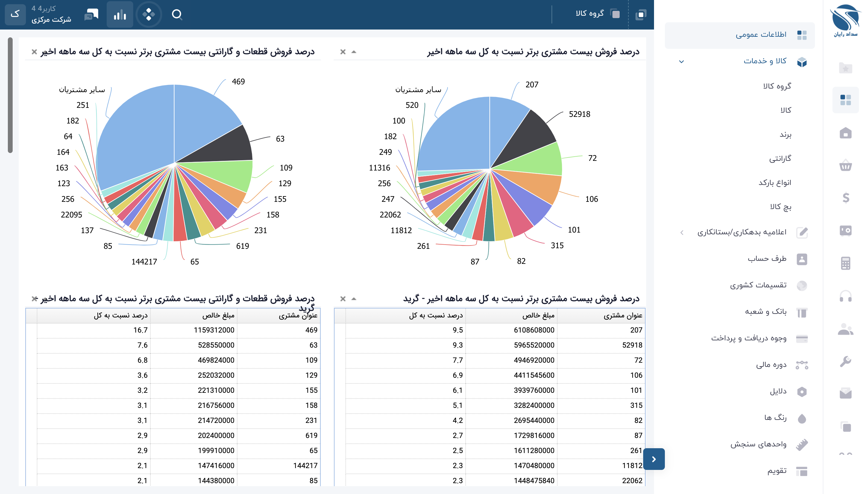Close the parts and warranty grid panel
This screenshot has height=494, width=868.
pyautogui.click(x=34, y=299)
